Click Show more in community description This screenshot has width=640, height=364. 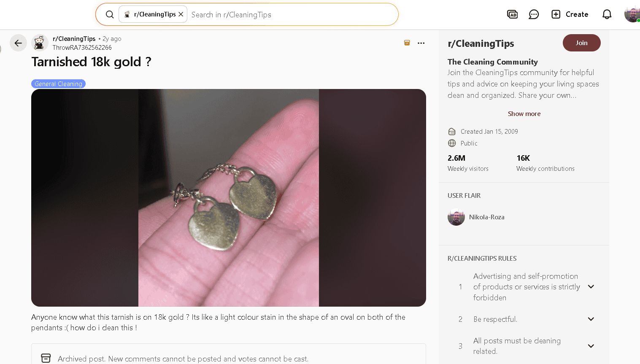(524, 114)
